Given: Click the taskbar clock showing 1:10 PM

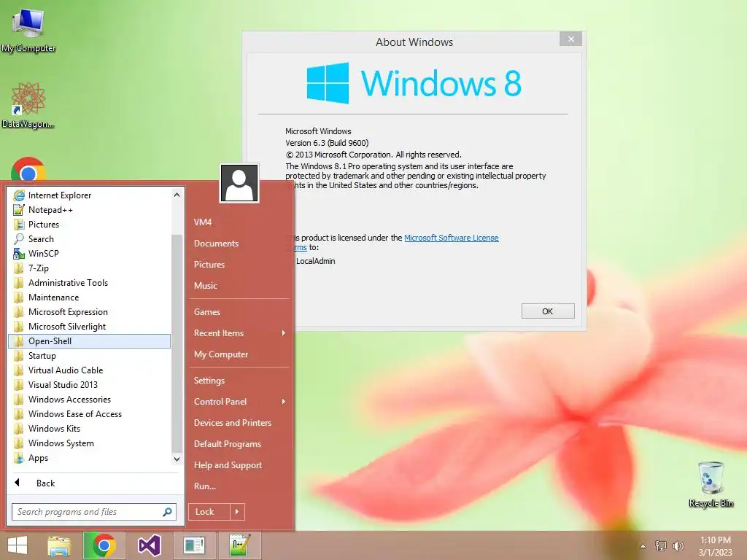Looking at the screenshot, I should tap(715, 545).
